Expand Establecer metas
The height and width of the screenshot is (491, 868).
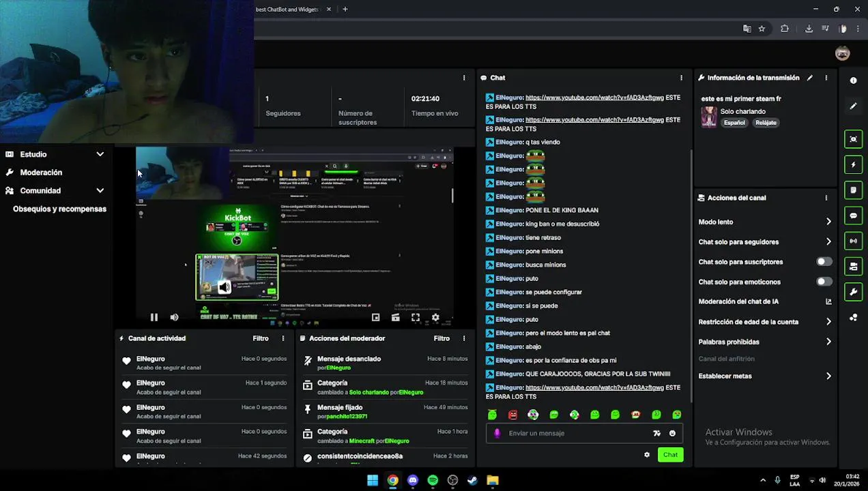click(828, 376)
